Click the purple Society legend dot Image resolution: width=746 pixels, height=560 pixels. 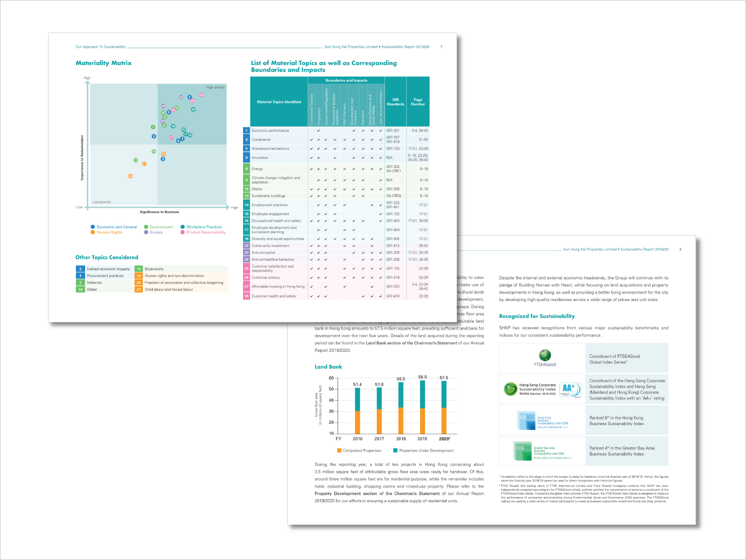[x=146, y=232]
